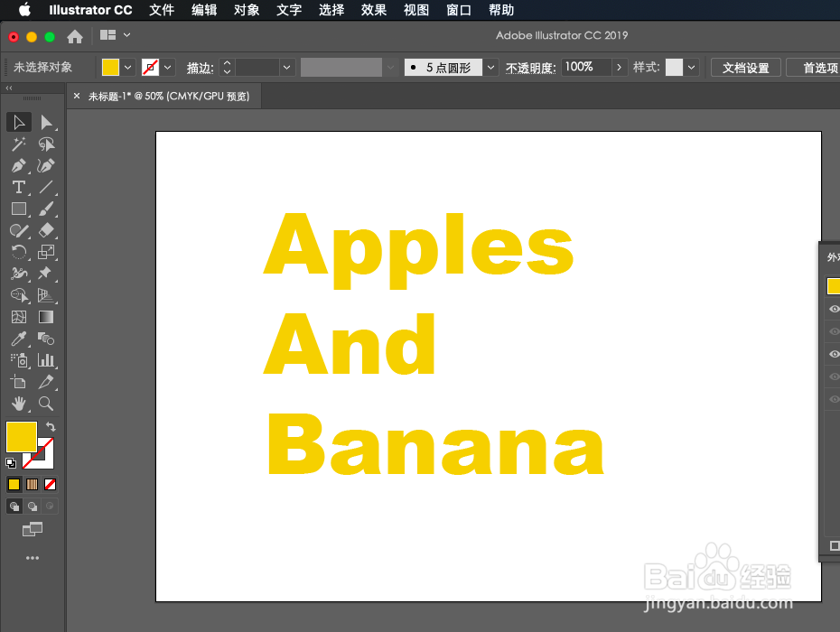Select the Line Segment tool

(x=47, y=188)
